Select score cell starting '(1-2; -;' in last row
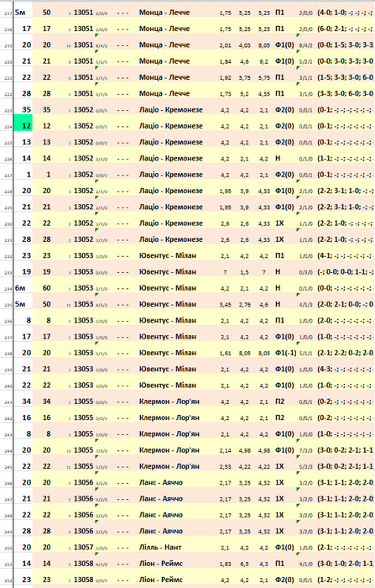 345,580
